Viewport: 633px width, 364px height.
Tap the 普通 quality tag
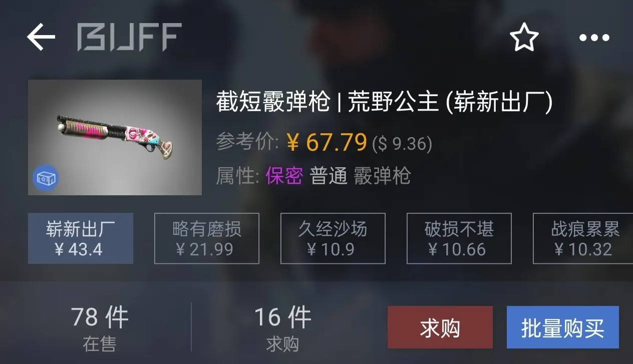point(329,176)
